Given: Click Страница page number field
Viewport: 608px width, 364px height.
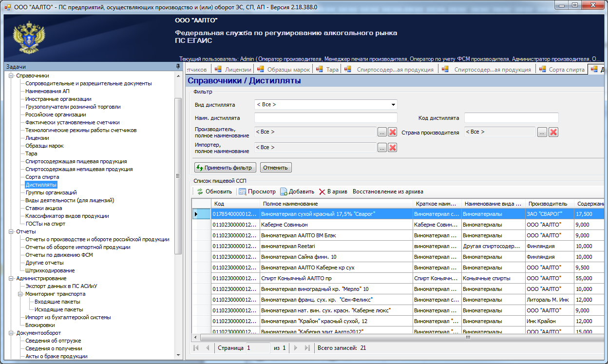Looking at the screenshot, I should 258,348.
